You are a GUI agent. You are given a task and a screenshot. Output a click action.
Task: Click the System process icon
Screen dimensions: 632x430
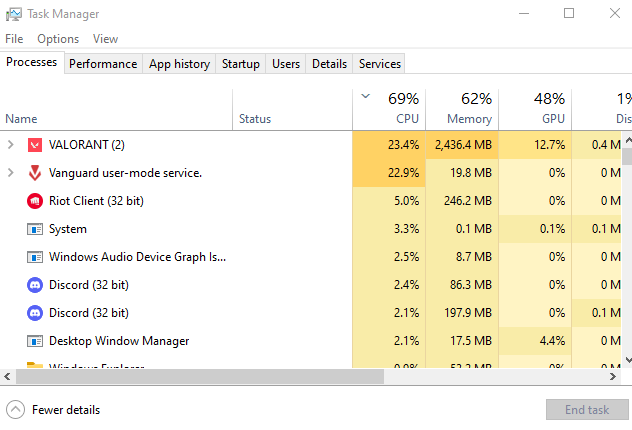pyautogui.click(x=35, y=229)
